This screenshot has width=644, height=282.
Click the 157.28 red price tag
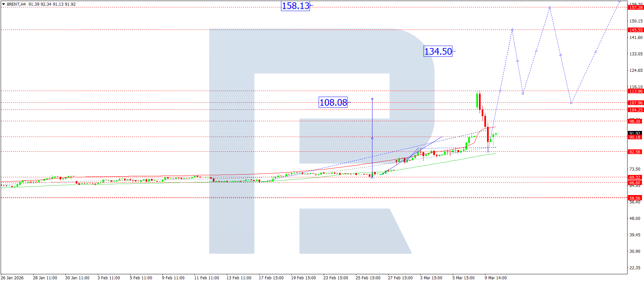point(635,8)
